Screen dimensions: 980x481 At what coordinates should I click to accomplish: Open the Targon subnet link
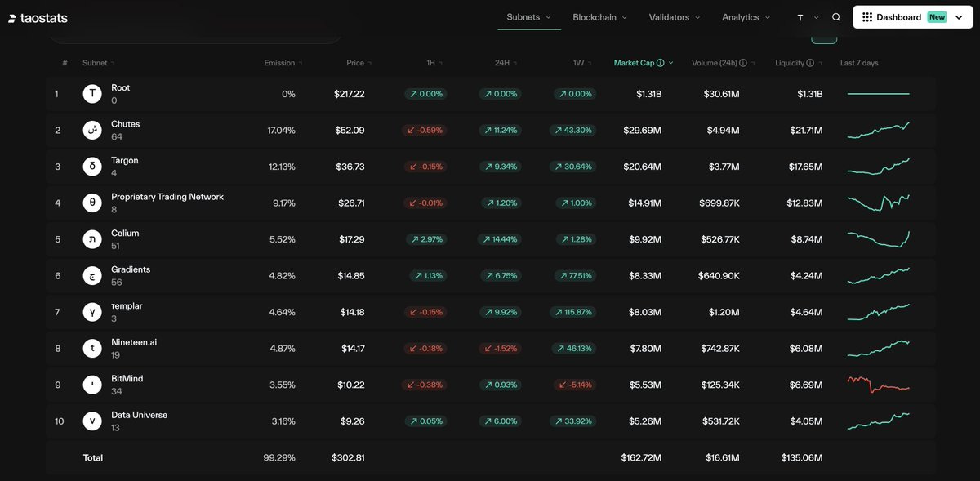tap(125, 161)
